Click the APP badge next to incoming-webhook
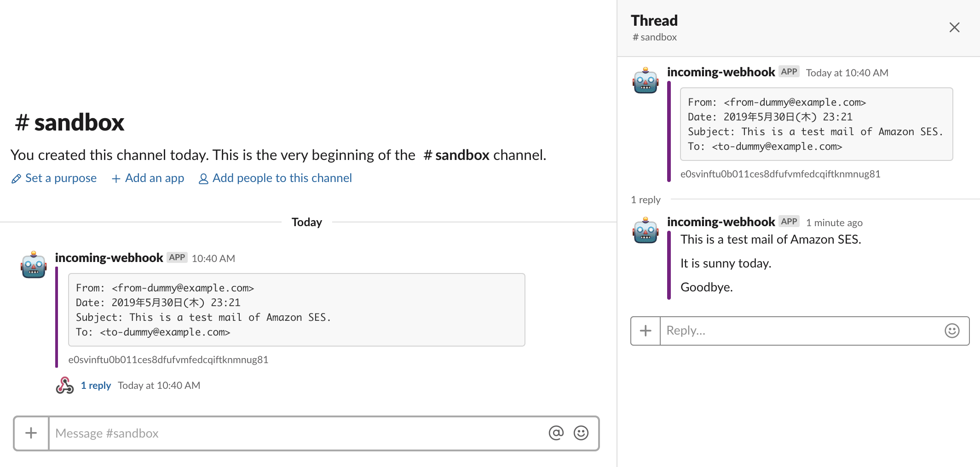The width and height of the screenshot is (980, 467). (x=177, y=257)
